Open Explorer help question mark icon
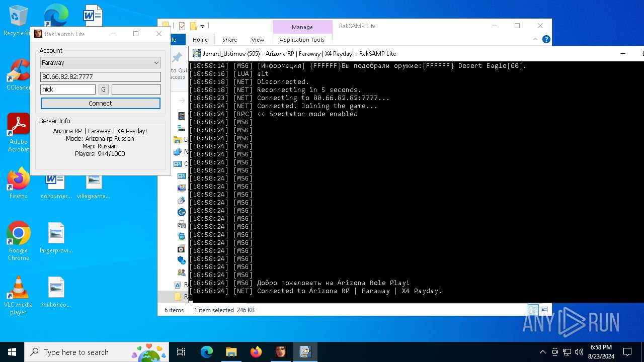The image size is (644, 362). pos(546,39)
